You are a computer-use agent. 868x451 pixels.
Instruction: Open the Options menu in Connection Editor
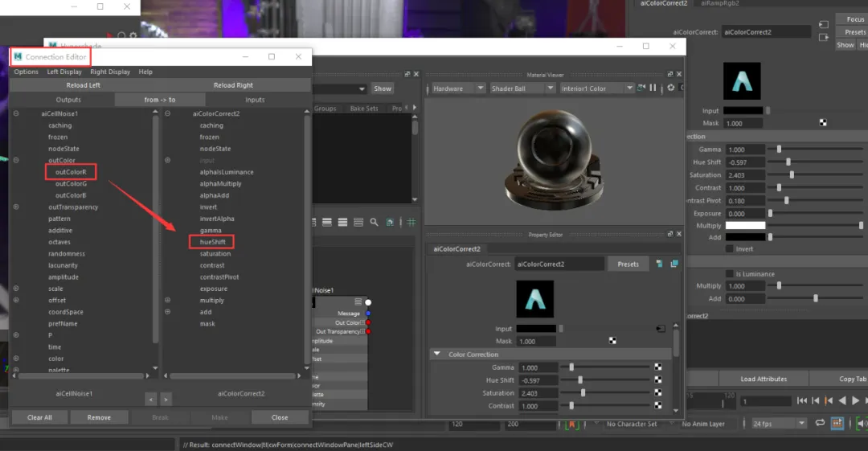(26, 72)
